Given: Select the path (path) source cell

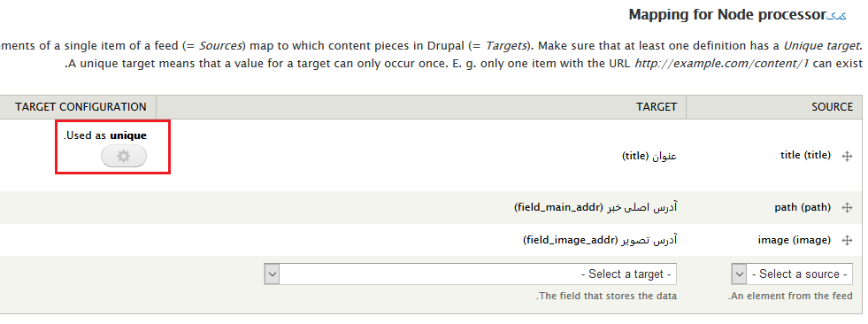Looking at the screenshot, I should [803, 208].
